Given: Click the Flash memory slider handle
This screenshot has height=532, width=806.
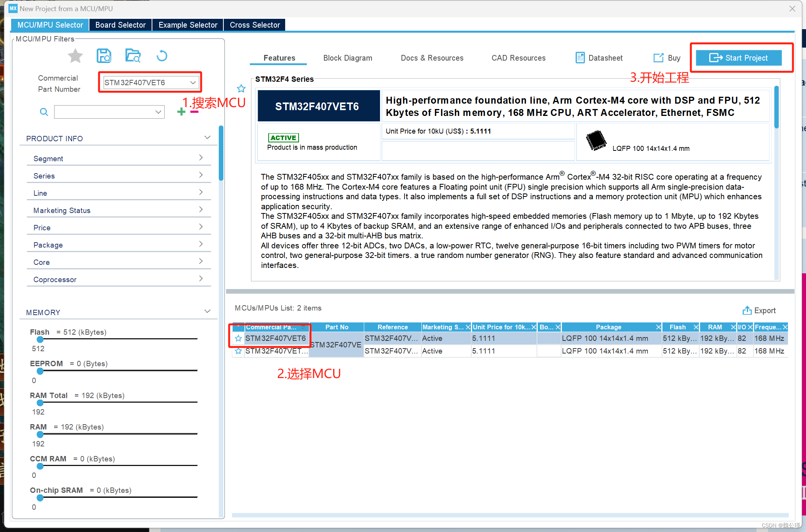Looking at the screenshot, I should click(x=40, y=339).
